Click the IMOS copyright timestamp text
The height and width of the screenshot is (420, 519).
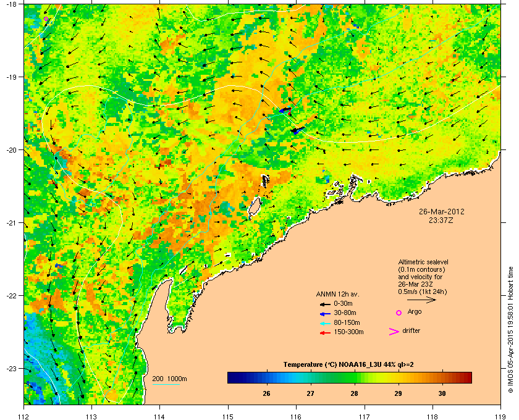coord(510,330)
